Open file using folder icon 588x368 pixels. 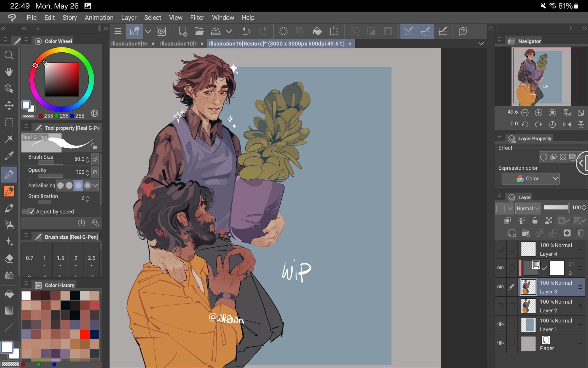199,31
